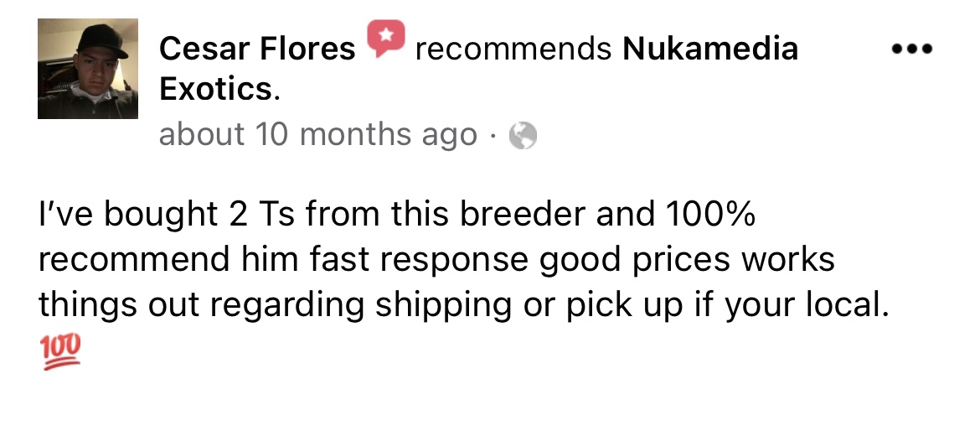Click the review line starting "I've bought 2 Ts"

397,214
